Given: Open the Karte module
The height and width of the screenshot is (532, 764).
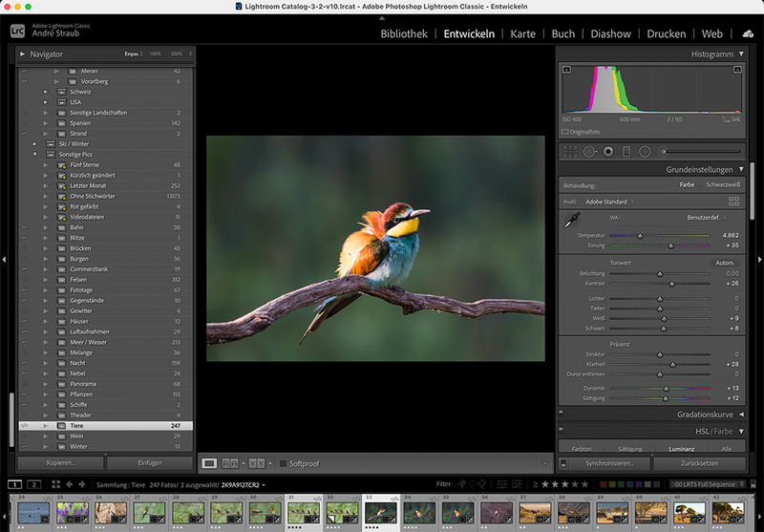Looking at the screenshot, I should pyautogui.click(x=522, y=33).
